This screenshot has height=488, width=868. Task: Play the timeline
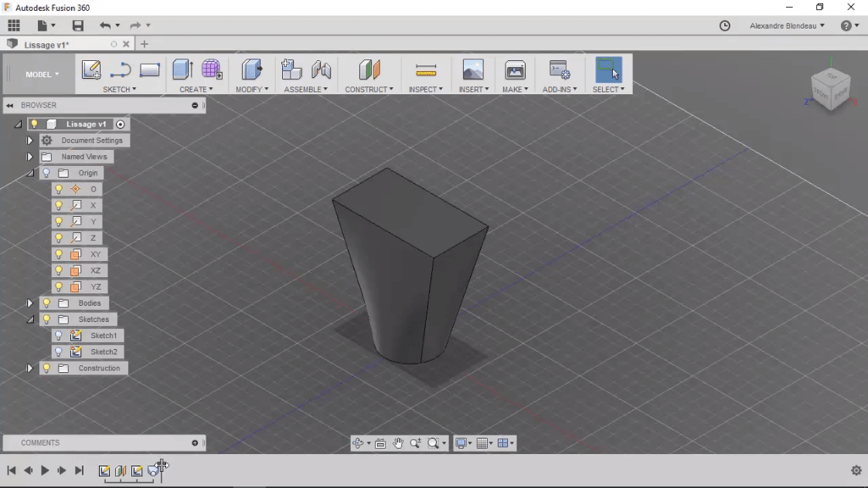pos(45,470)
